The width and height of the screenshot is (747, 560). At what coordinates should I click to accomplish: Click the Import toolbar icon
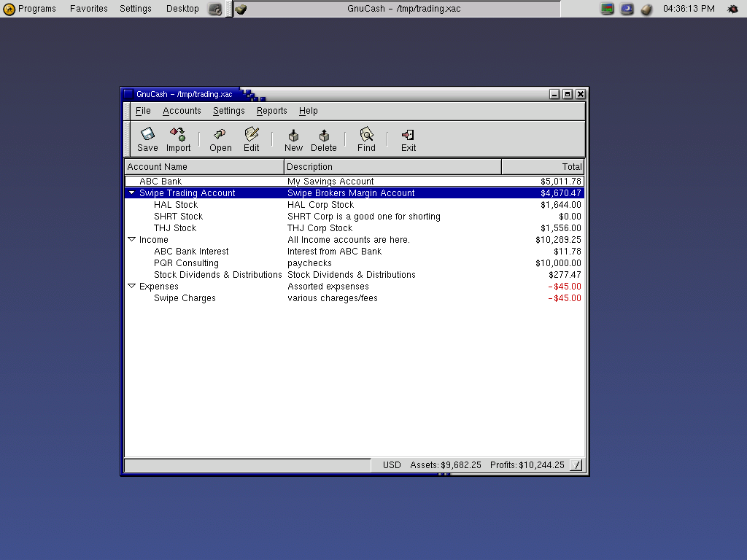point(178,139)
